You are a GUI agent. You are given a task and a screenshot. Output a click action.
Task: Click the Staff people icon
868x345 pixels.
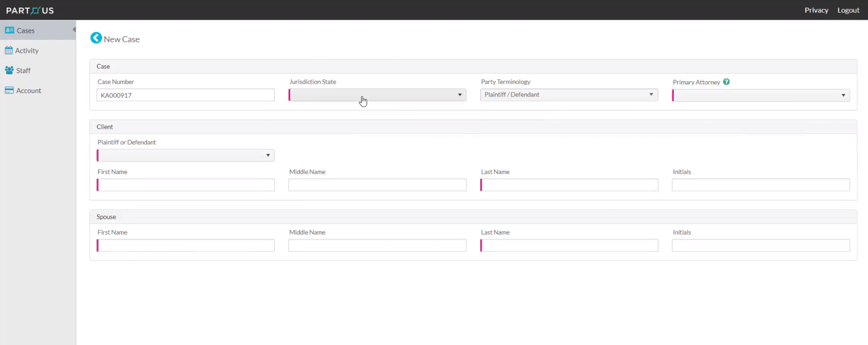pos(9,70)
